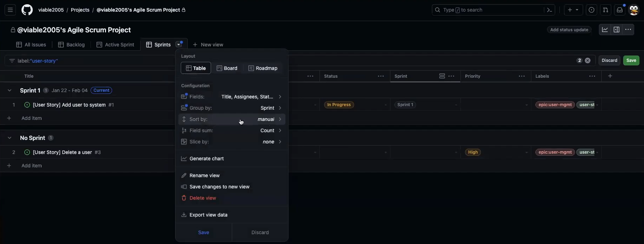Viewport: 644px width, 244px height.
Task: Open the command palette icon
Action: [x=549, y=10]
